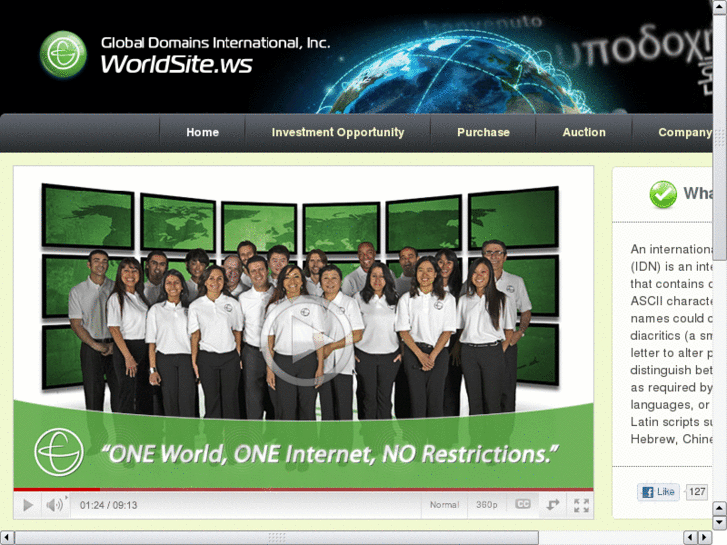
Task: Open the Company menu item
Action: click(684, 132)
